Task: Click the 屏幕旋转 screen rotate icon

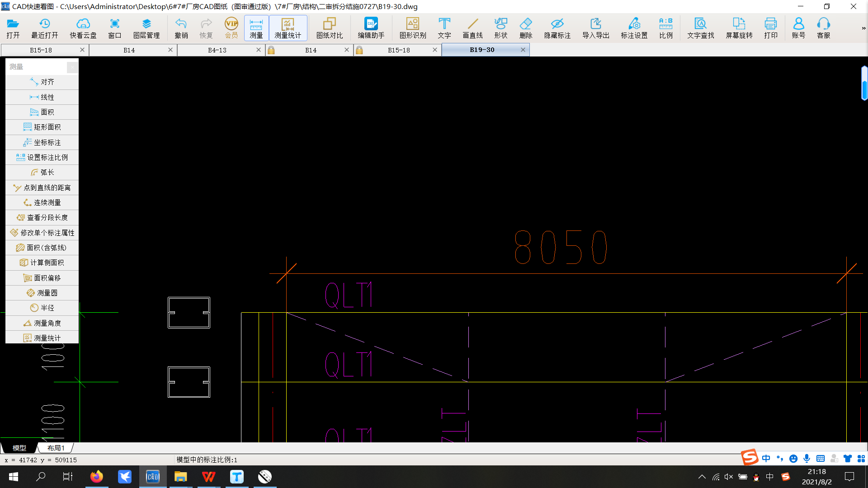Action: point(739,28)
